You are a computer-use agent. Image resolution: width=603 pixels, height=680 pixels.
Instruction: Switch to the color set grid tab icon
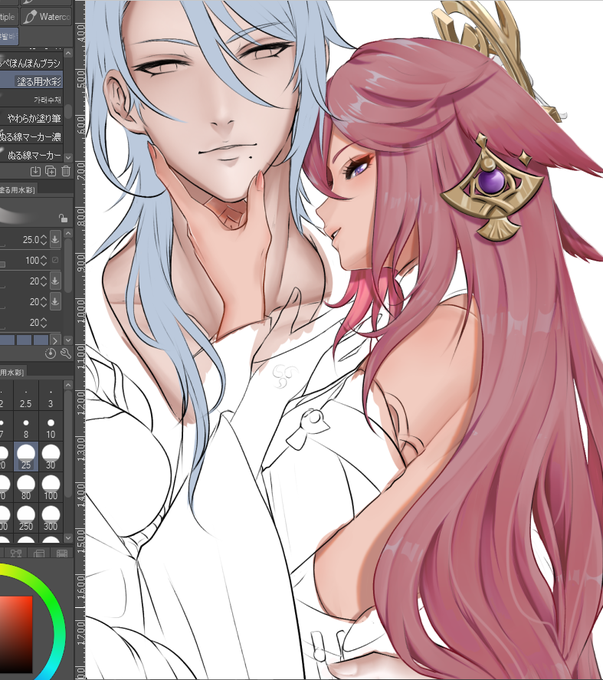click(62, 553)
